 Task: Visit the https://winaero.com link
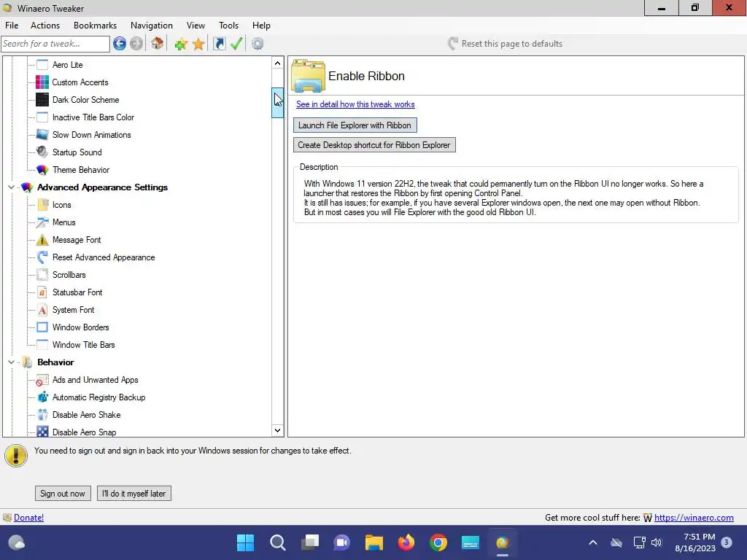pos(694,518)
